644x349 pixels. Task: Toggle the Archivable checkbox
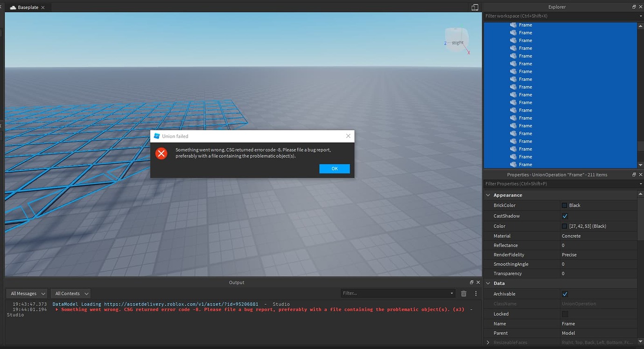(x=565, y=294)
